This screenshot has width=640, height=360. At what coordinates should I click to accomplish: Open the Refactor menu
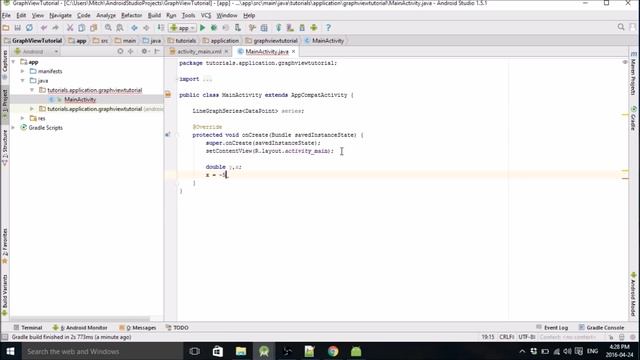pos(131,16)
